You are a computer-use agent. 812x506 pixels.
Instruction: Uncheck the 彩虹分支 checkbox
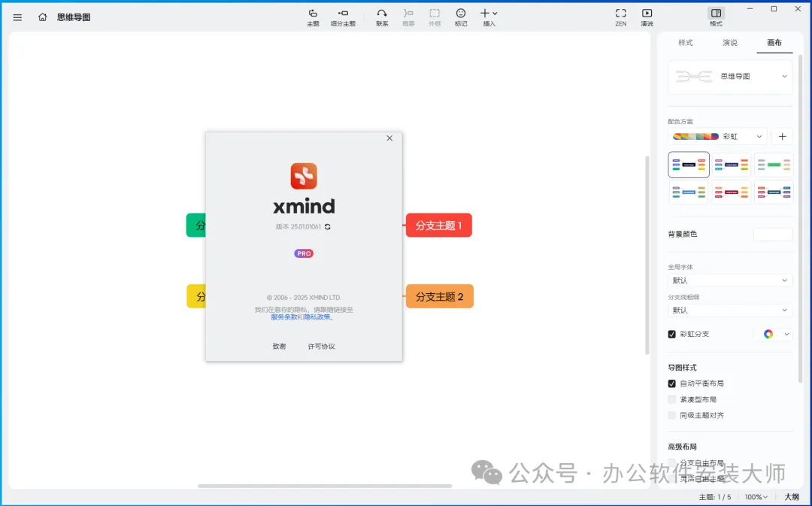(x=671, y=334)
